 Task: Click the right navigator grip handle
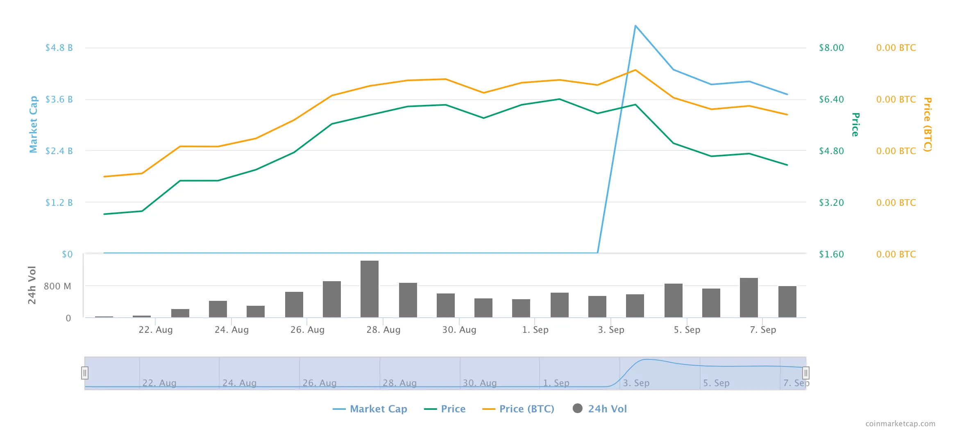tap(806, 373)
